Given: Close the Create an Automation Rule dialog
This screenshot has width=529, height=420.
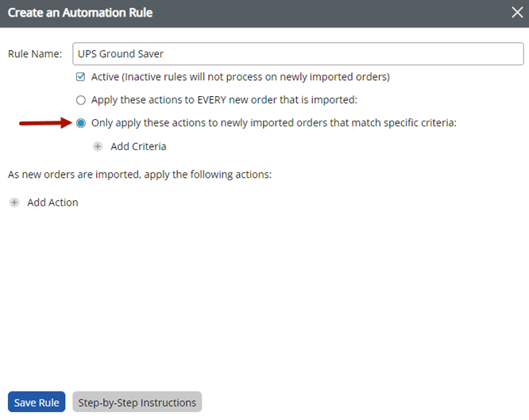Looking at the screenshot, I should coord(516,13).
